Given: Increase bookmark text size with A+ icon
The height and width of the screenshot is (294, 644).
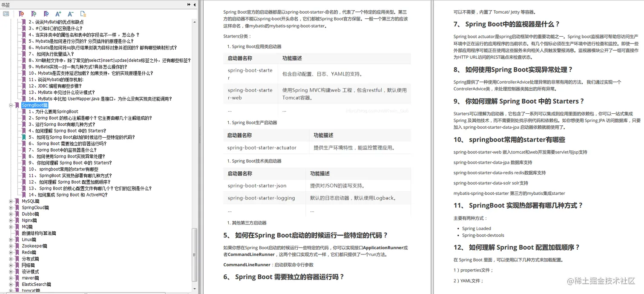Looking at the screenshot, I should [58, 14].
